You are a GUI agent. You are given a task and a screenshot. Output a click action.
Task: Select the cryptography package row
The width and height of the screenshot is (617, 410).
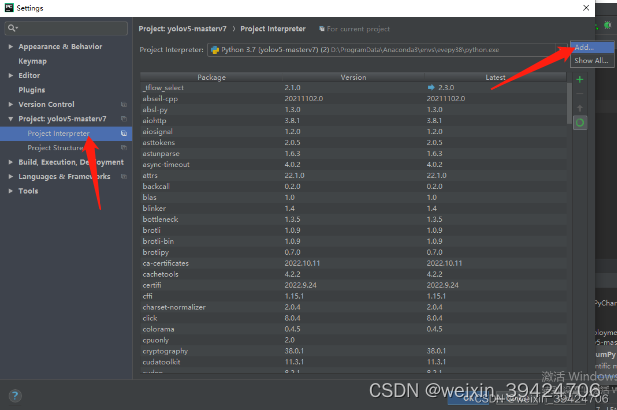(353, 351)
